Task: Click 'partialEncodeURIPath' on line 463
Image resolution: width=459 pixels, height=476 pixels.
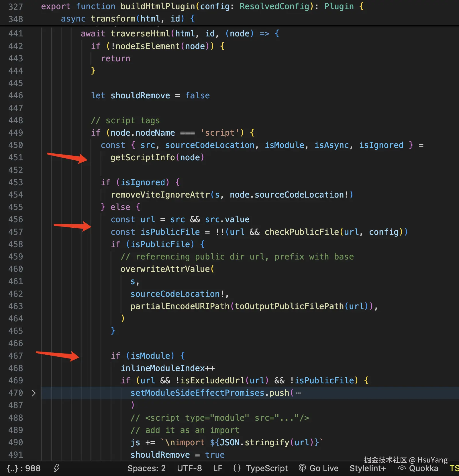Action: point(180,306)
